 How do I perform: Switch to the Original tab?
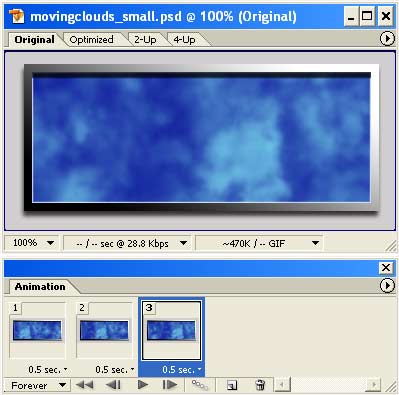coord(34,40)
